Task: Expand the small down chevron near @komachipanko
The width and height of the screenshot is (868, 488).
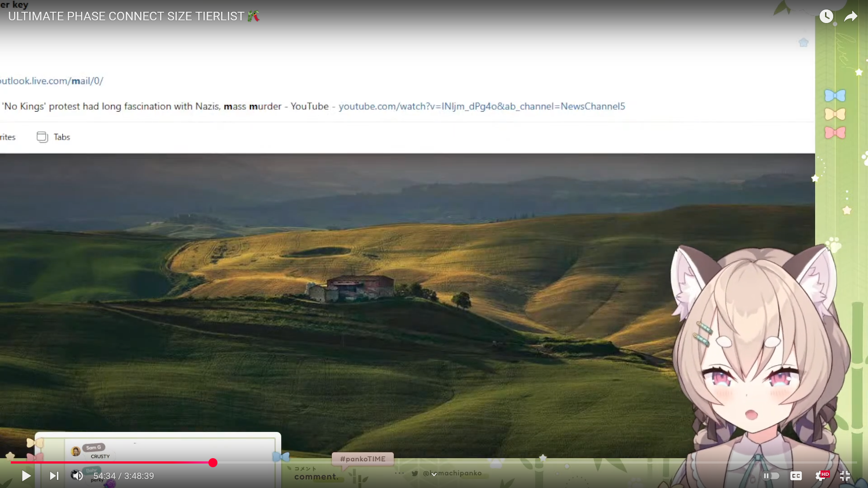Action: tap(434, 474)
